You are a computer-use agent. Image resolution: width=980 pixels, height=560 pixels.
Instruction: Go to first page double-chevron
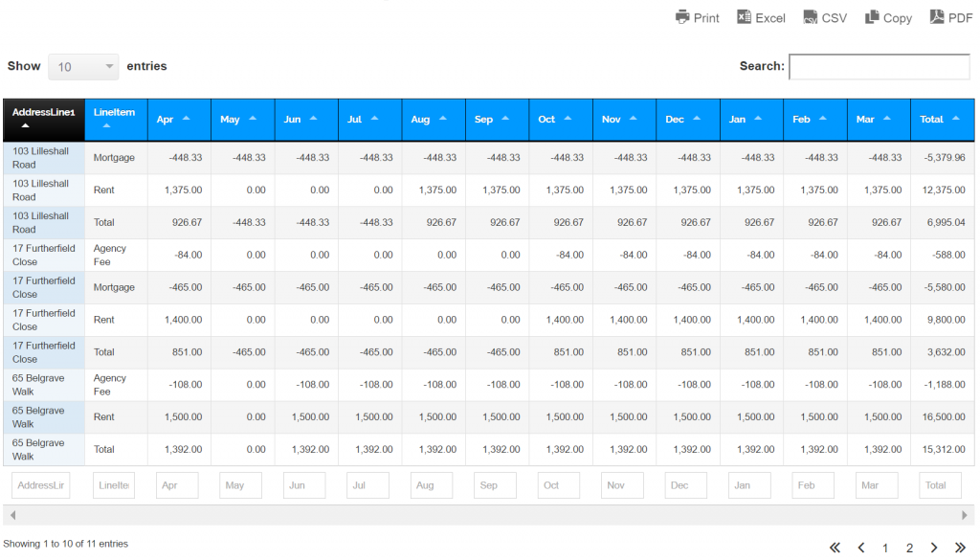tap(835, 548)
